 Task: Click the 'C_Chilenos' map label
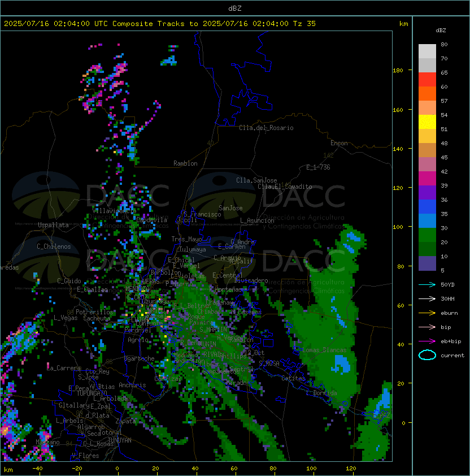[x=54, y=246]
